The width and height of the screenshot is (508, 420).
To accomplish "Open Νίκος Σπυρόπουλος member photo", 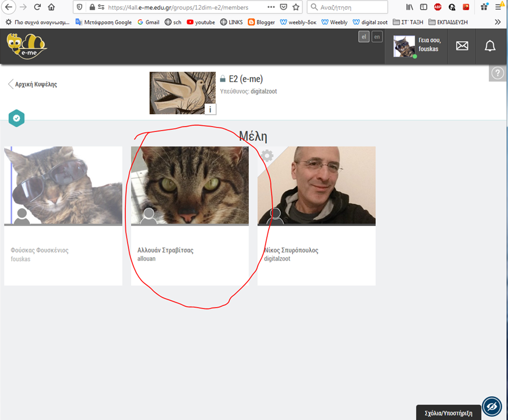I will (x=317, y=186).
